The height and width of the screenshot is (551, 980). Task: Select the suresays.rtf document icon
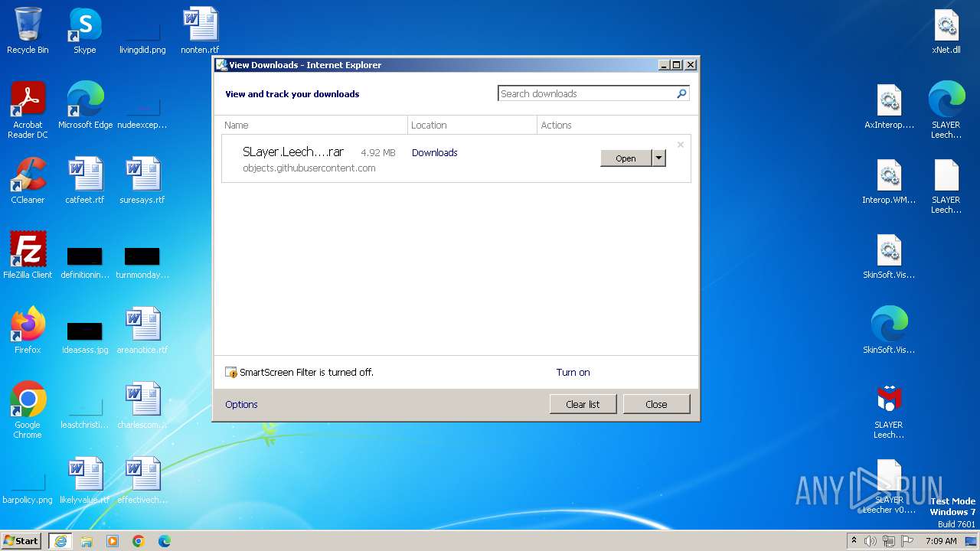pos(142,181)
